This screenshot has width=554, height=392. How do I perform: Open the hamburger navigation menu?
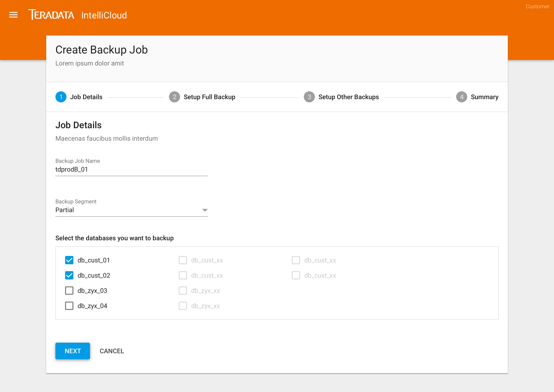(x=13, y=15)
